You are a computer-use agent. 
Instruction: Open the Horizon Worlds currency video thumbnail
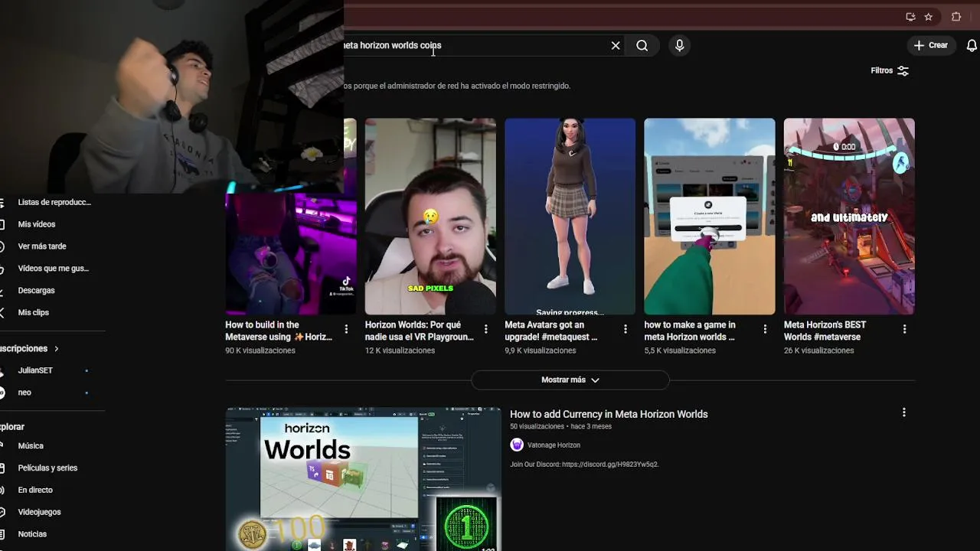pyautogui.click(x=364, y=479)
